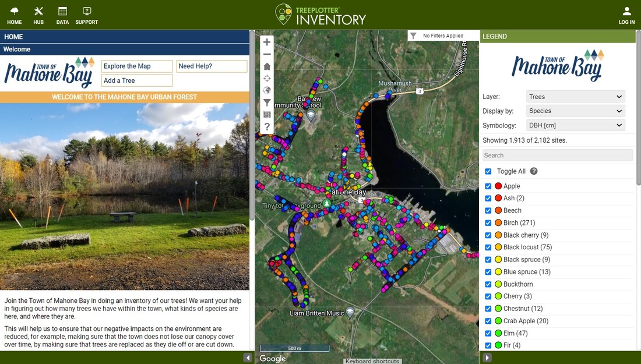The image size is (641, 364).
Task: Open the funnel filter tool on map toolbar
Action: coord(267,103)
